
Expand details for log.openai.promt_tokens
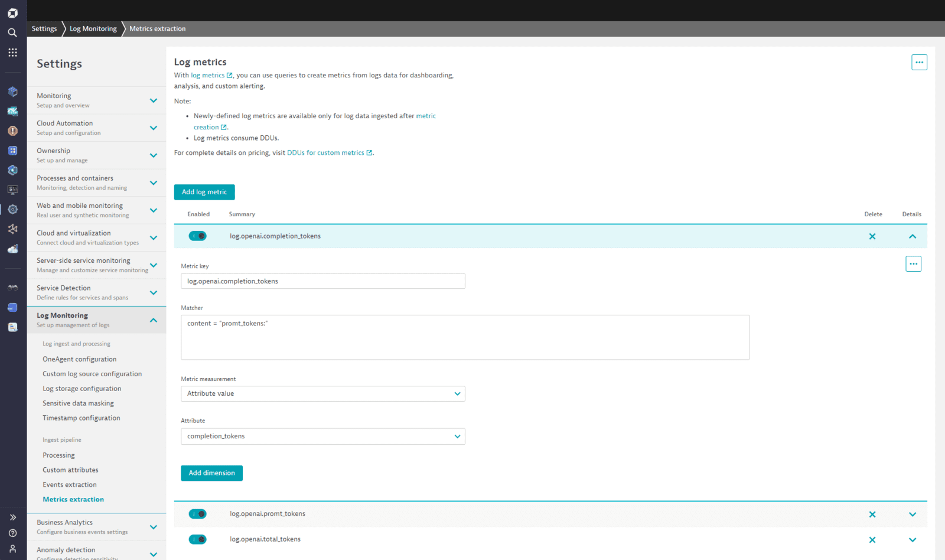pyautogui.click(x=912, y=514)
